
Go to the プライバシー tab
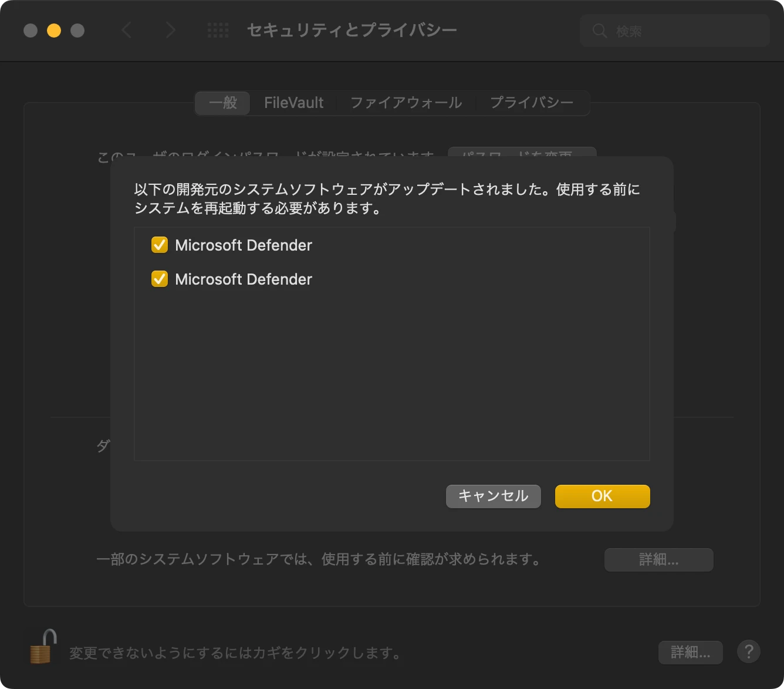pos(532,103)
